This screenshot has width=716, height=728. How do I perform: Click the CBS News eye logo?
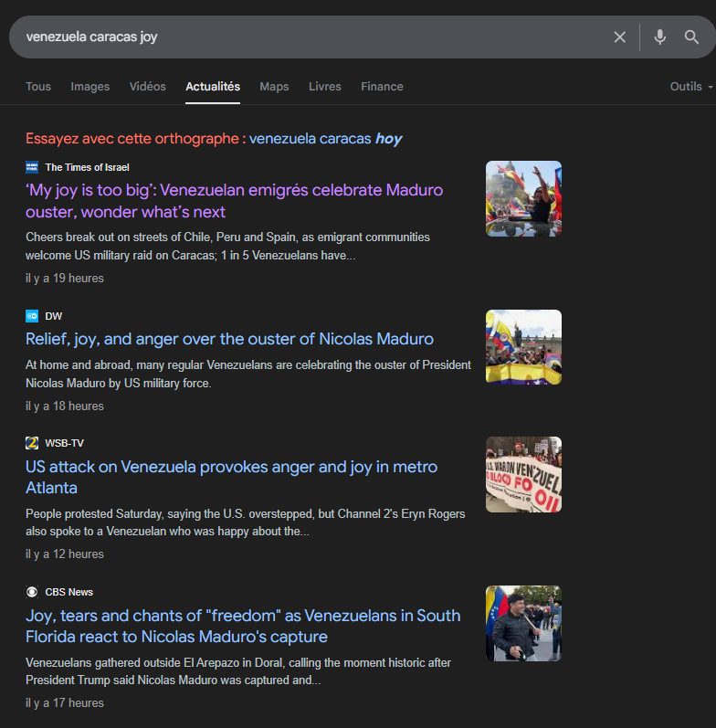32,592
